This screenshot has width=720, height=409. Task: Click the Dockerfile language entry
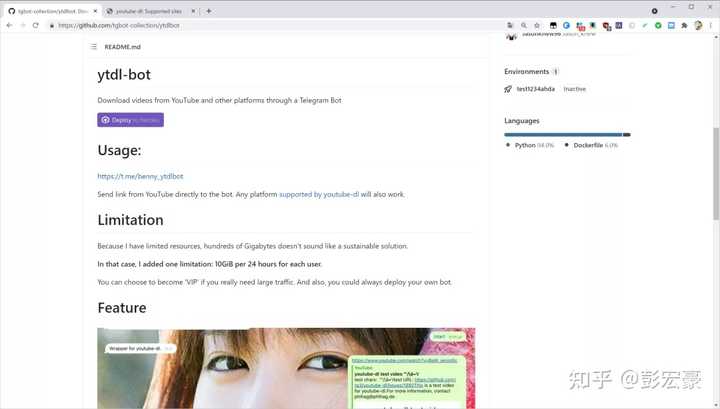591,145
